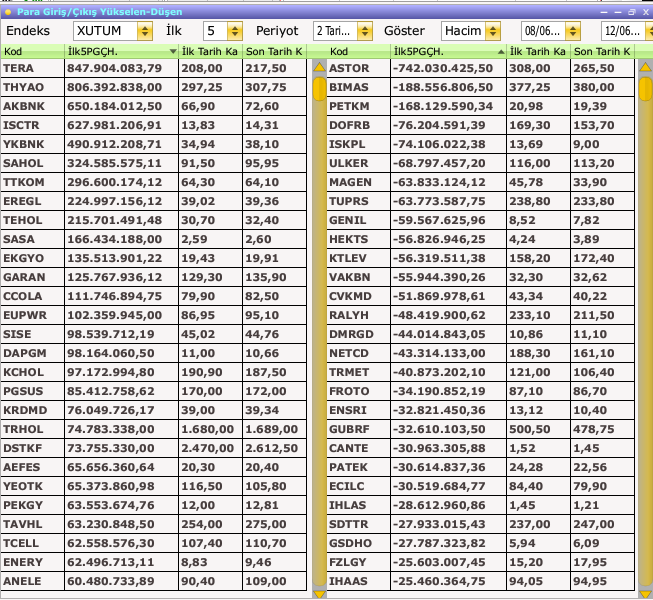
Task: Select the BIMAS row code
Action: point(349,87)
